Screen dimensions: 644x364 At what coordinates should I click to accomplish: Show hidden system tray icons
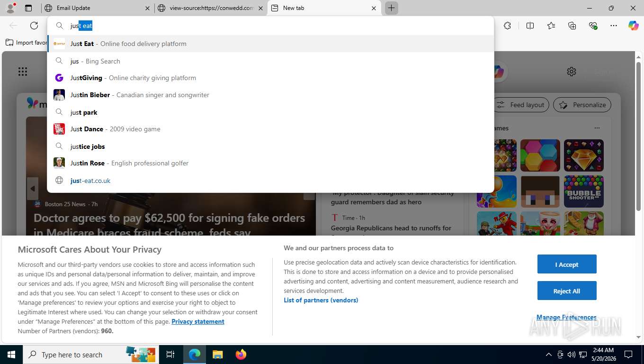(549, 355)
